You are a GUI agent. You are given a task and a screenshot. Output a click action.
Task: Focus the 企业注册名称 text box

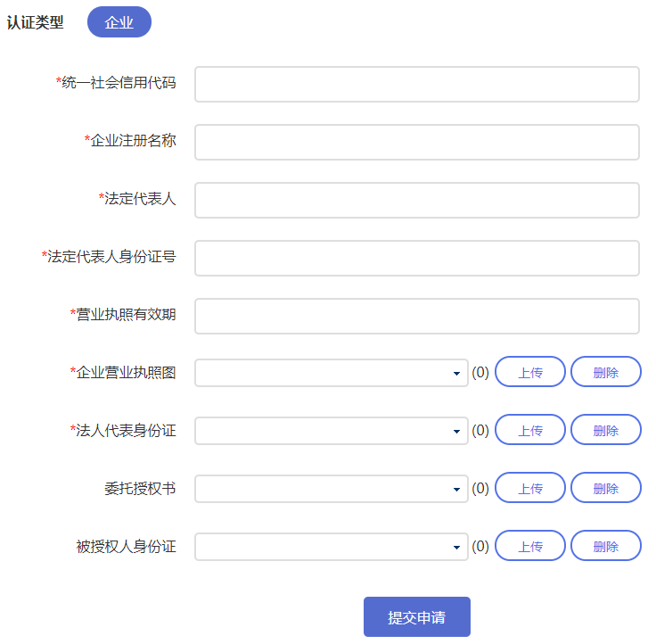coord(416,142)
